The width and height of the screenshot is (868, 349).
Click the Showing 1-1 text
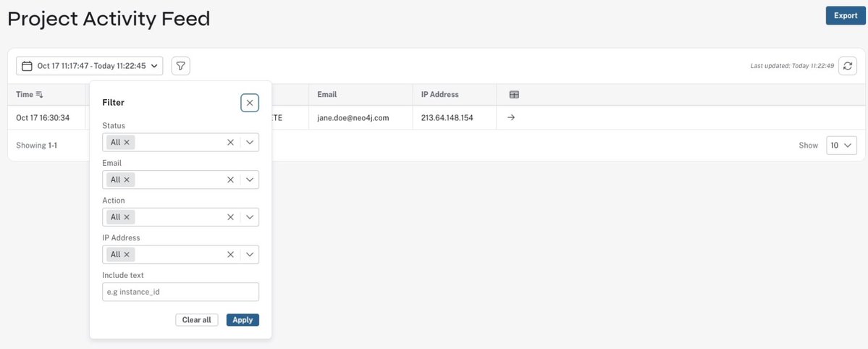click(x=36, y=145)
